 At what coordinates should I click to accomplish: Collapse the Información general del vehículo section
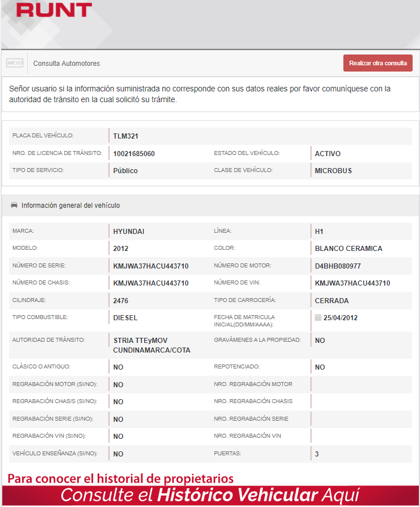click(x=70, y=206)
